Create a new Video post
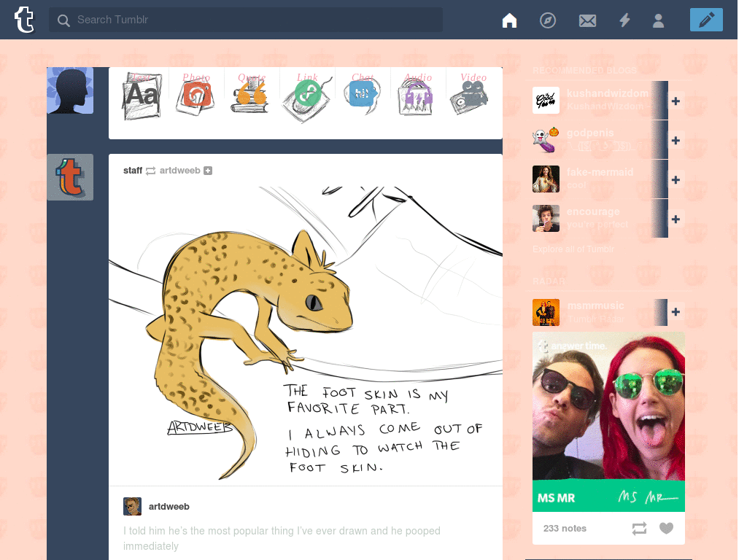Screen dimensions: 747x560 coord(471,96)
